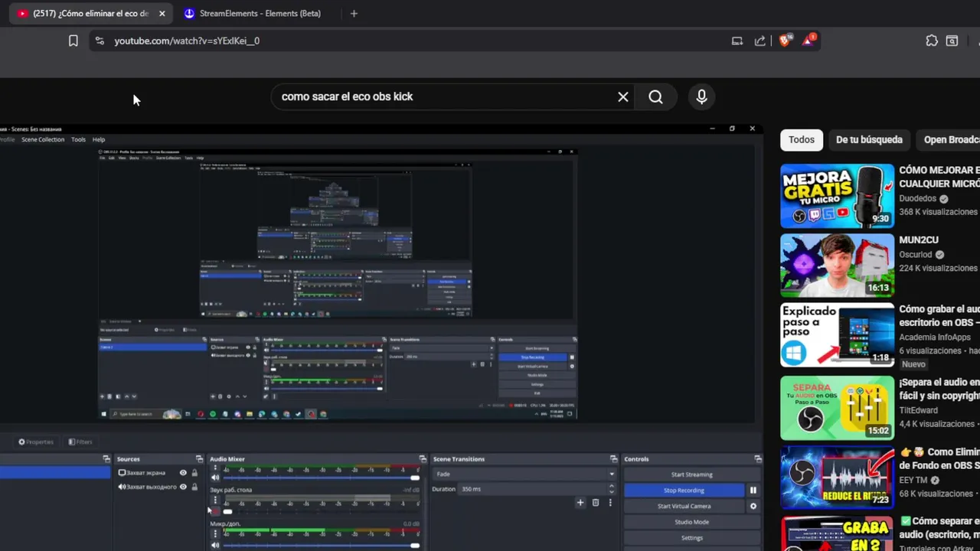This screenshot has height=551, width=980.
Task: Select the Захват экрана source row
Action: (x=157, y=473)
